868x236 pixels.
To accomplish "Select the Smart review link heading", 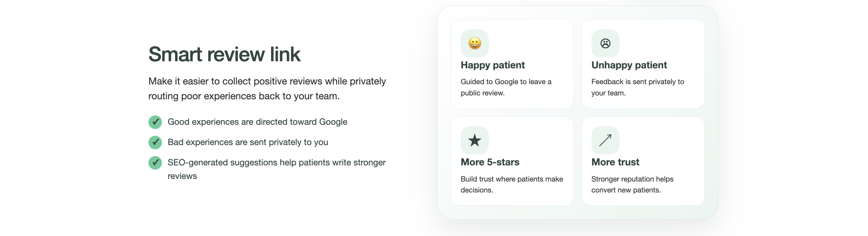I will [224, 54].
